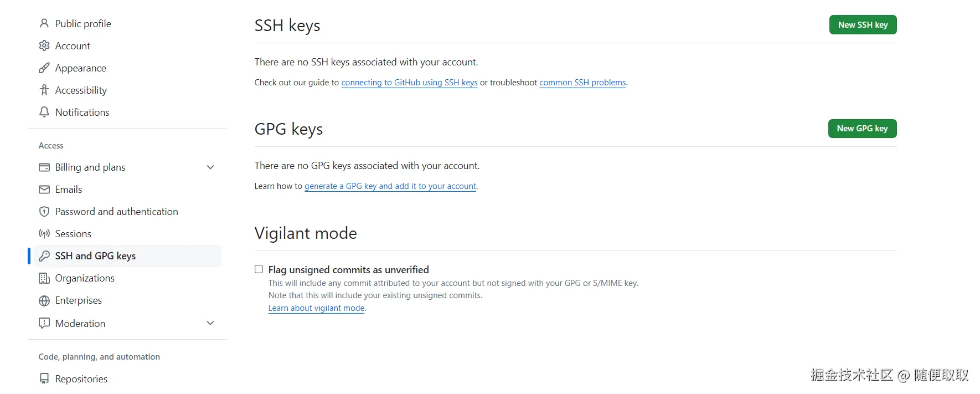Select SSH and GPG keys menu item
Screen dimensions: 980x394
click(95, 256)
